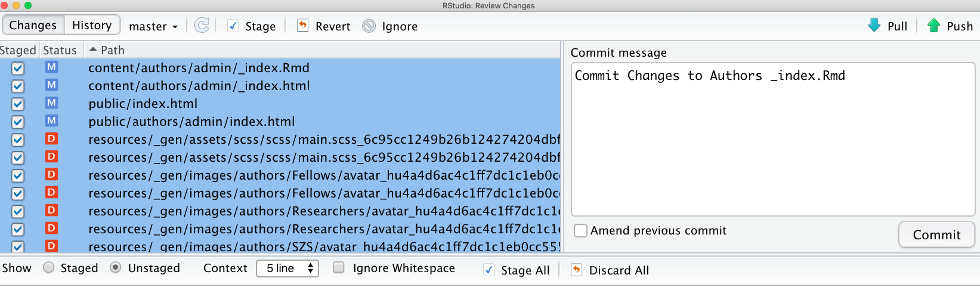The width and height of the screenshot is (980, 287).
Task: Uncheck staged box for content/authors/admin/_index.Rmd
Action: pyautogui.click(x=18, y=68)
